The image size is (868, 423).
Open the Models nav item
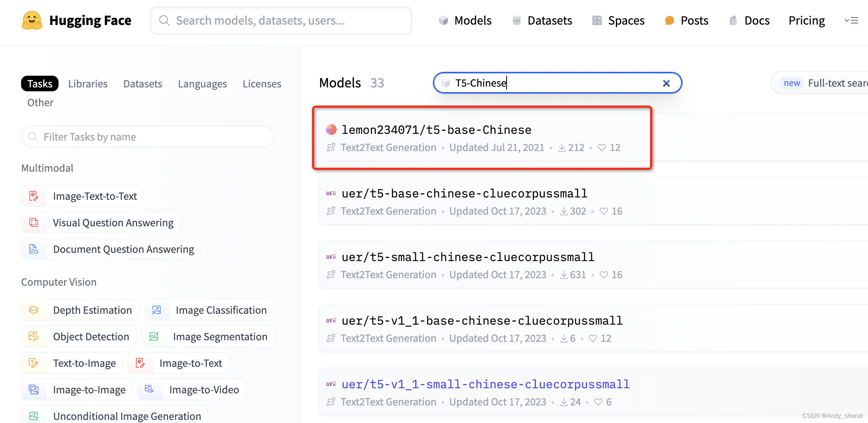pos(465,20)
